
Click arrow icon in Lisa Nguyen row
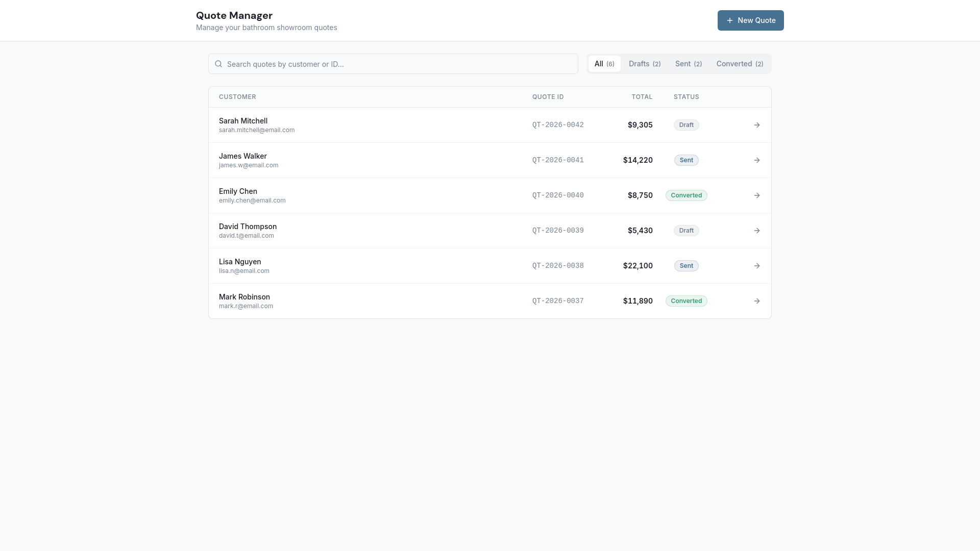[757, 266]
